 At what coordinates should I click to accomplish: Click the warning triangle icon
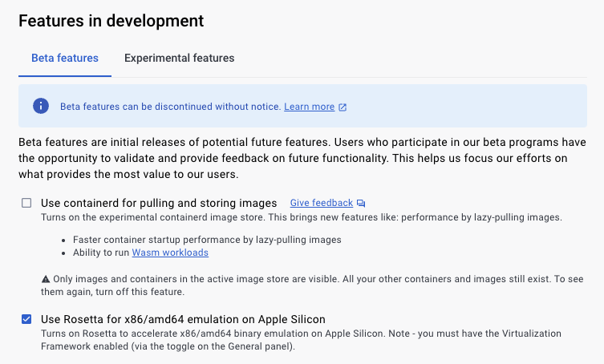pos(45,278)
